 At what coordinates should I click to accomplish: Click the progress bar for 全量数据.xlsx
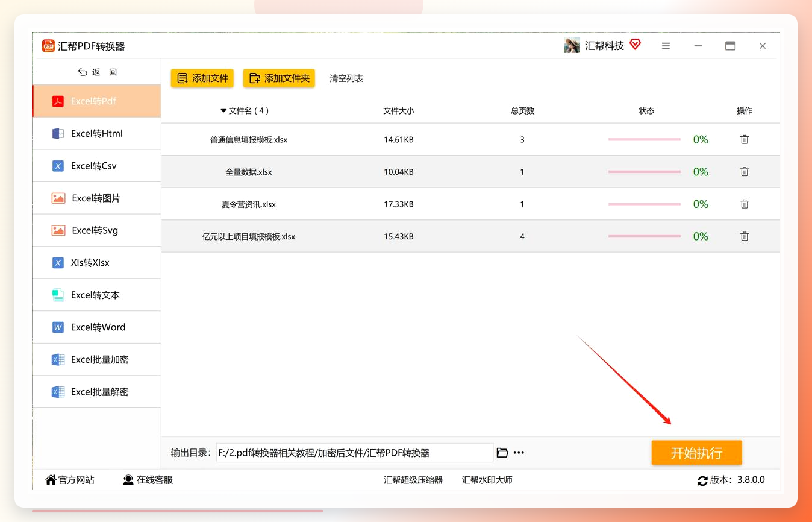pyautogui.click(x=645, y=172)
